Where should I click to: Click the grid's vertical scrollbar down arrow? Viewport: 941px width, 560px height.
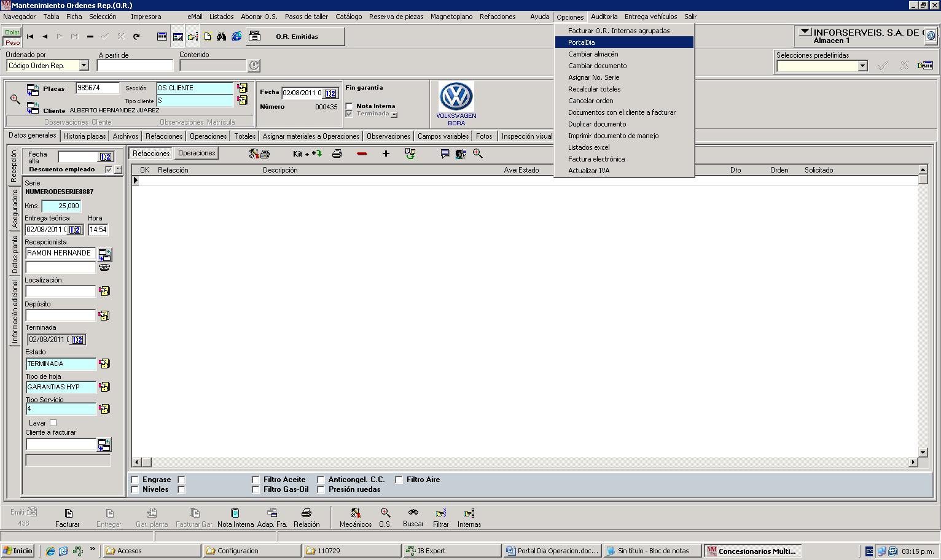tap(923, 453)
